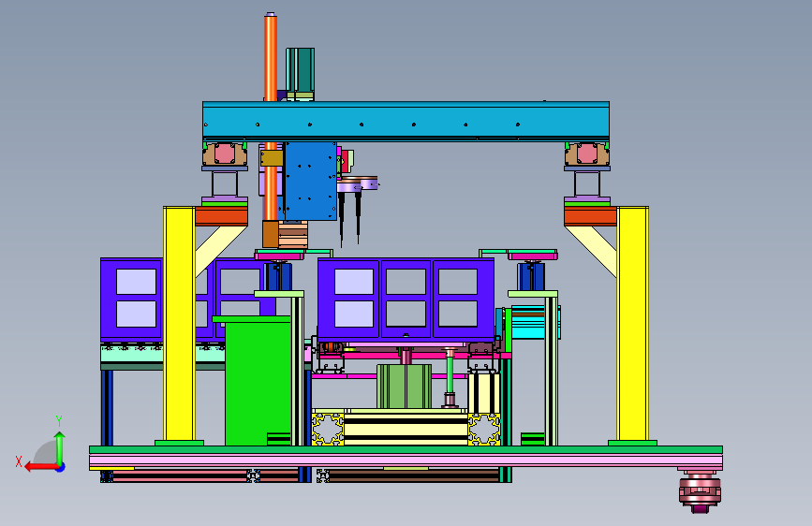This screenshot has width=812, height=526.
Task: Select the pink coupling below the base
Action: [x=700, y=491]
